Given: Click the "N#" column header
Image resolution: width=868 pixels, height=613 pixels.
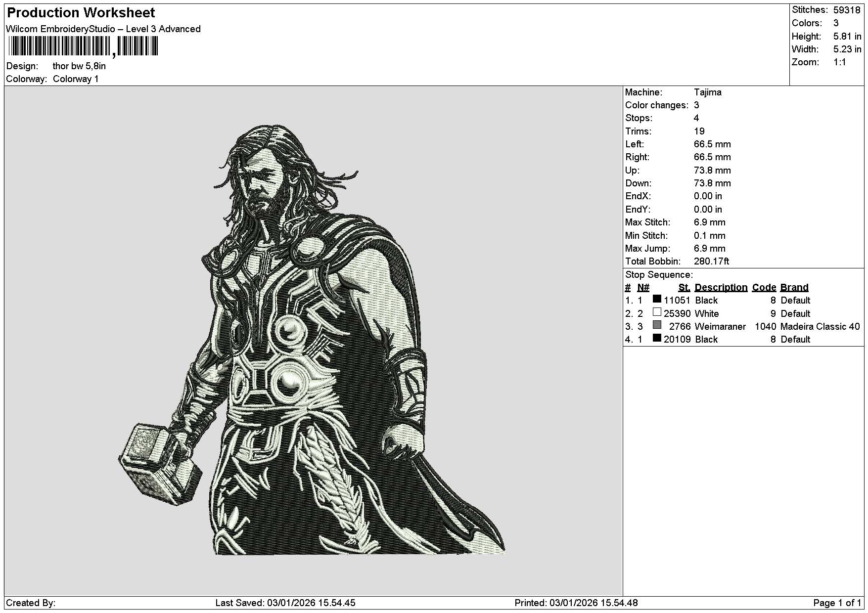Looking at the screenshot, I should (x=643, y=288).
